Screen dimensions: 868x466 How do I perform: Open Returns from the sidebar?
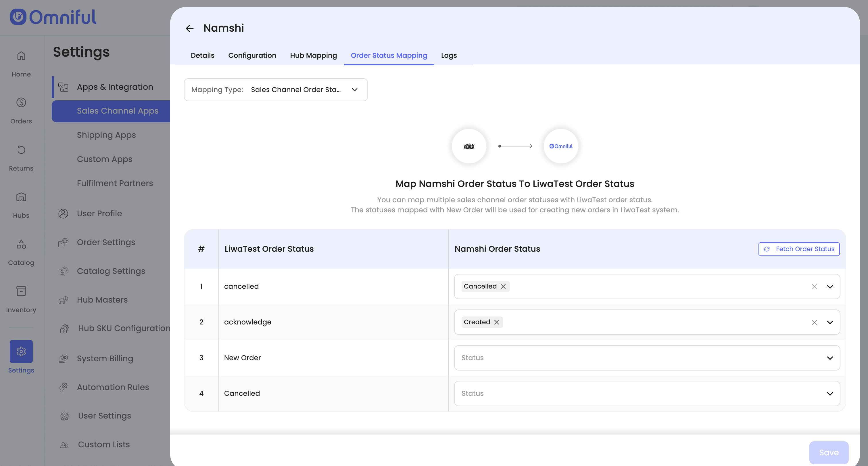click(x=21, y=158)
